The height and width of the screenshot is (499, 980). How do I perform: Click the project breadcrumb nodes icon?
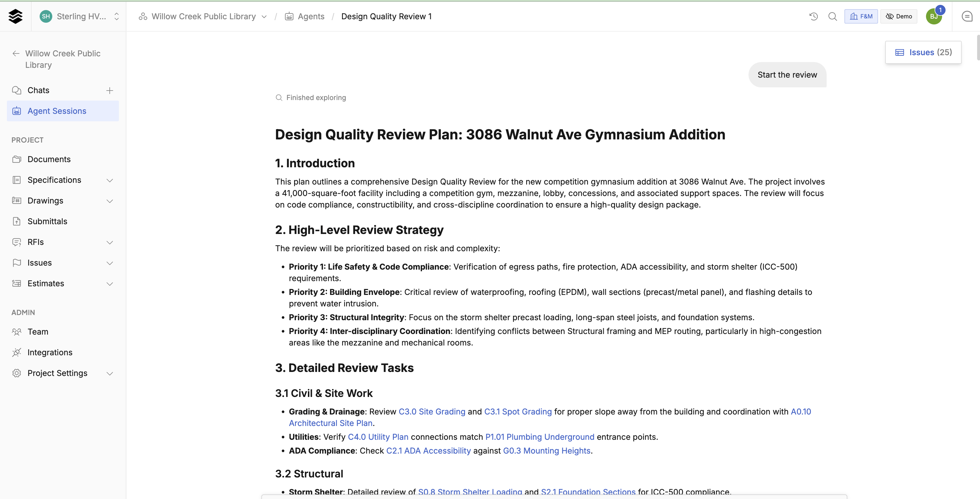click(x=143, y=16)
